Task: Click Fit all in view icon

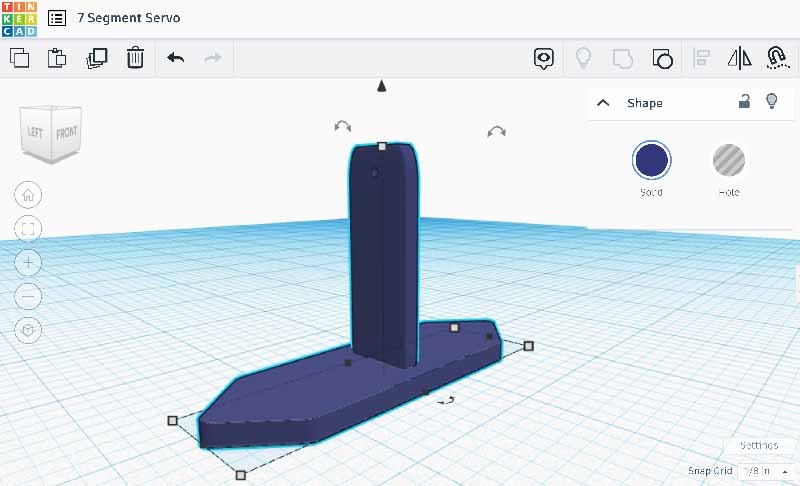Action: tap(29, 229)
